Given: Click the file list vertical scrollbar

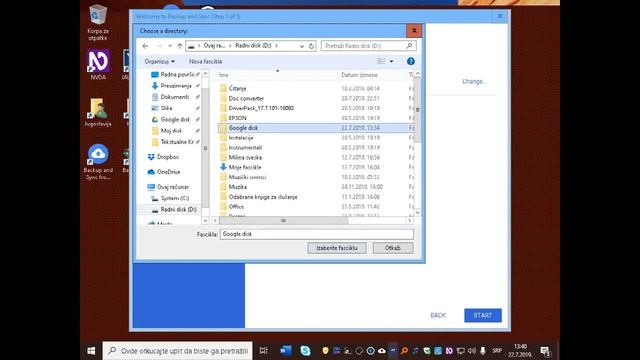Looking at the screenshot, I should (418, 109).
